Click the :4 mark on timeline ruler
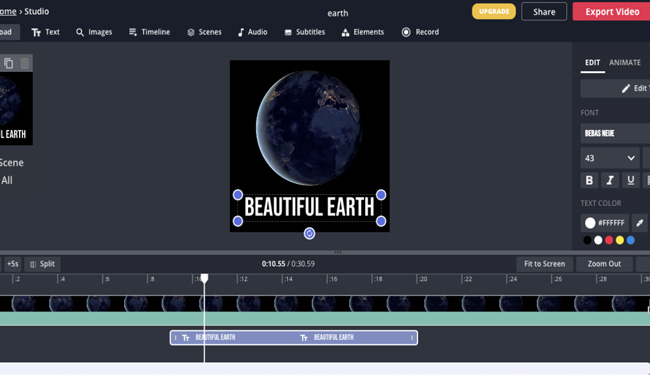This screenshot has height=375, width=650. pyautogui.click(x=62, y=279)
